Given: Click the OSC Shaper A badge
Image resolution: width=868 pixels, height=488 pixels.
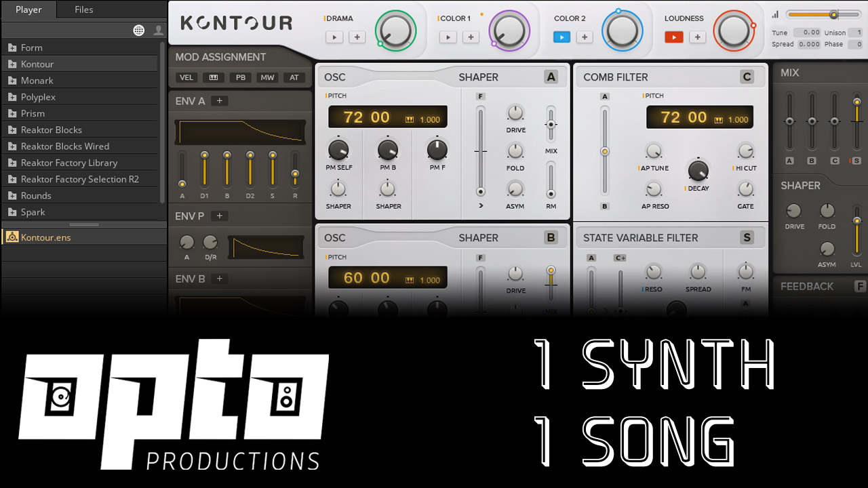Looking at the screenshot, I should click(551, 77).
